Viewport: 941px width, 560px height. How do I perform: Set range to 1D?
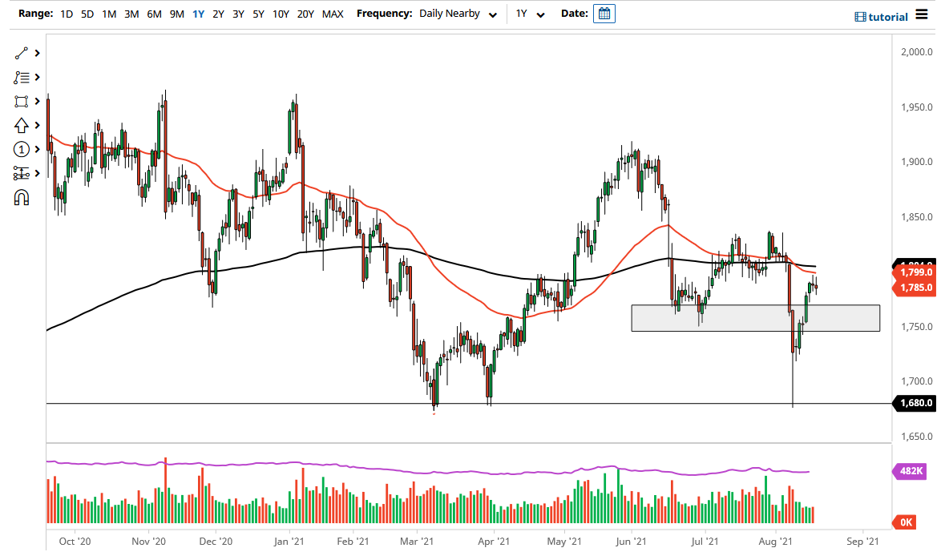[67, 14]
